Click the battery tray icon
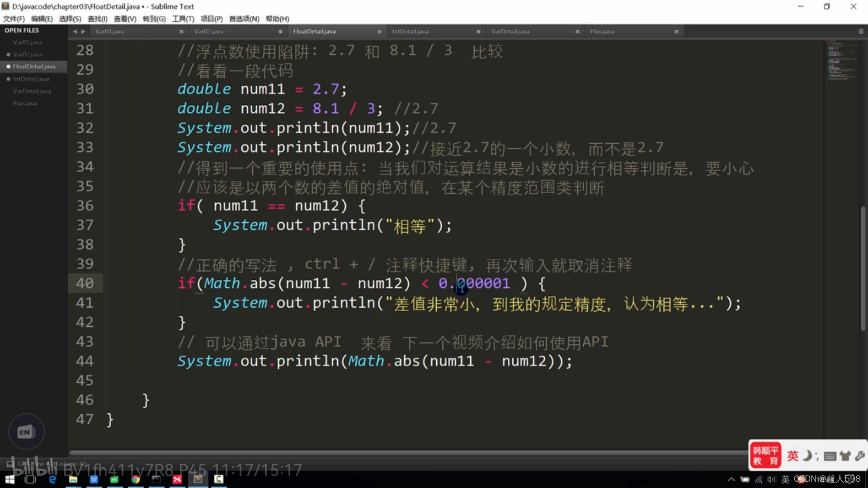This screenshot has height=488, width=868. [745, 479]
